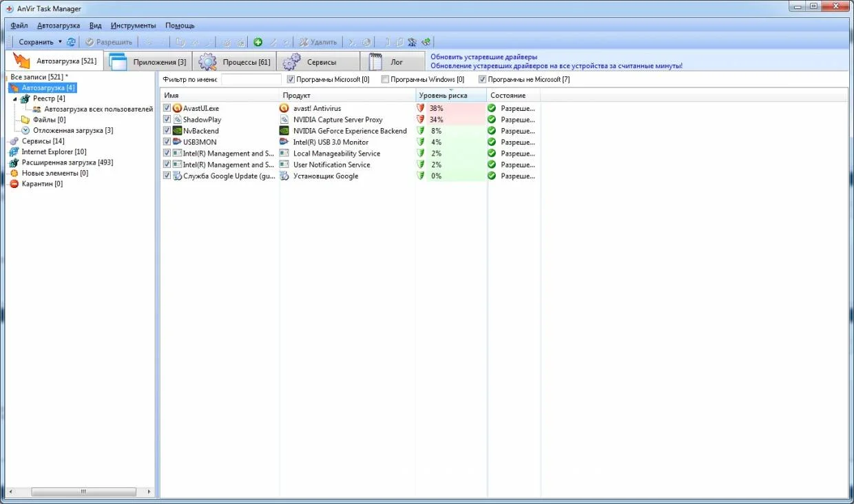This screenshot has width=854, height=504.
Task: Click the avast! Antivirus product icon
Action: tap(284, 108)
